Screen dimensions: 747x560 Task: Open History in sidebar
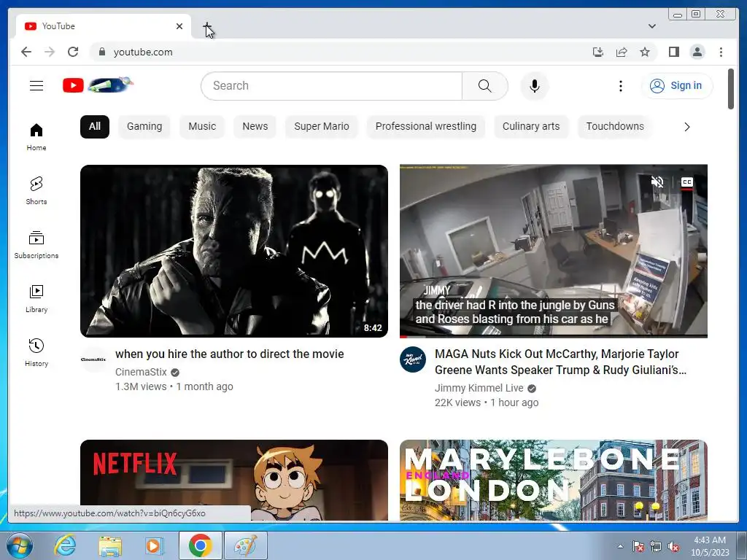point(36,352)
